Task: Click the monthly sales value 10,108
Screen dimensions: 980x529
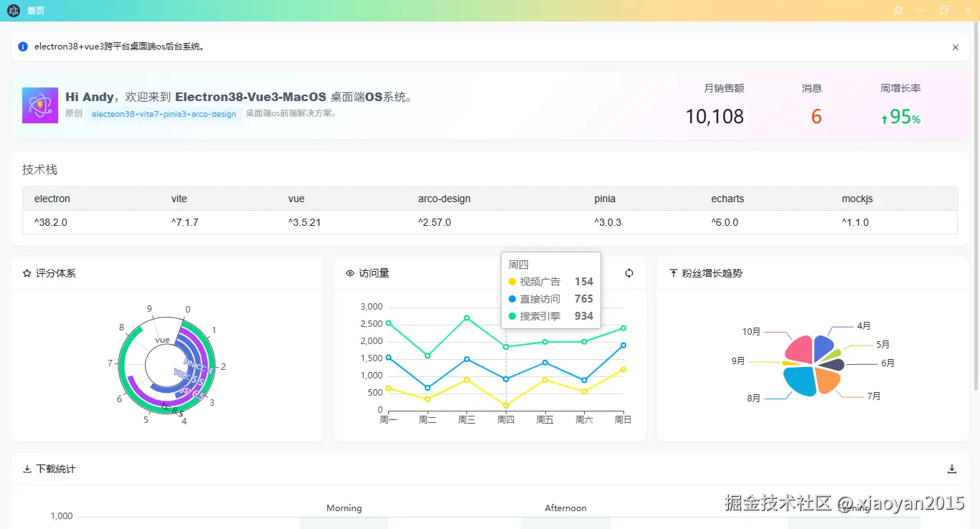Action: tap(715, 116)
